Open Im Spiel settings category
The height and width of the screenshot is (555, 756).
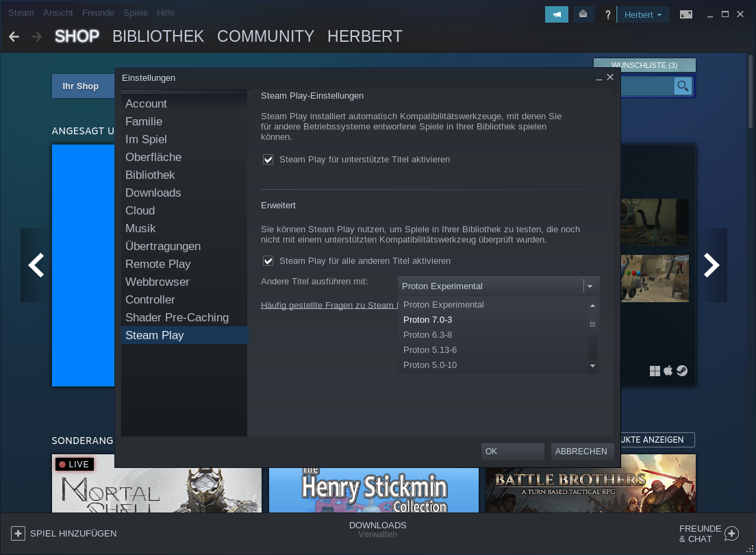[x=184, y=140]
